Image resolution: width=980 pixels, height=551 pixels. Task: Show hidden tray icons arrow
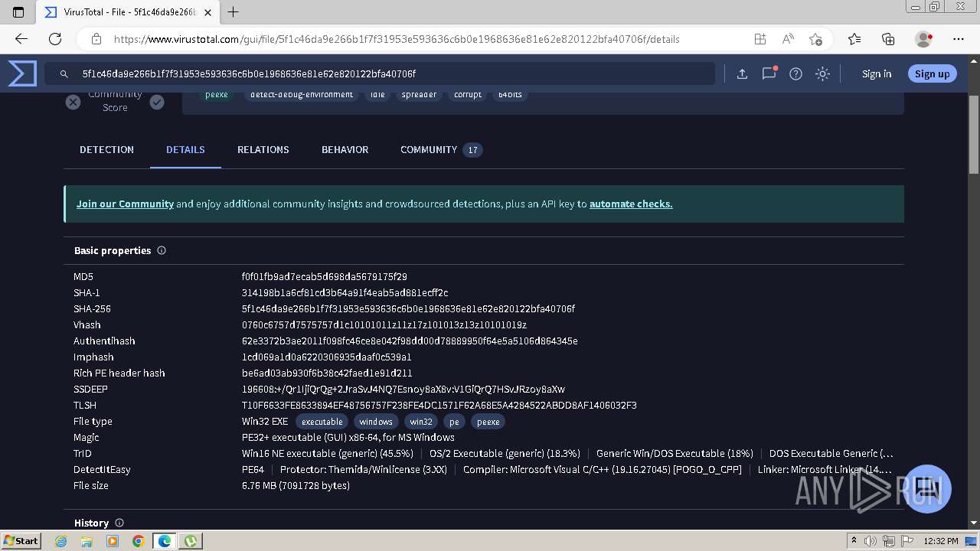[854, 541]
